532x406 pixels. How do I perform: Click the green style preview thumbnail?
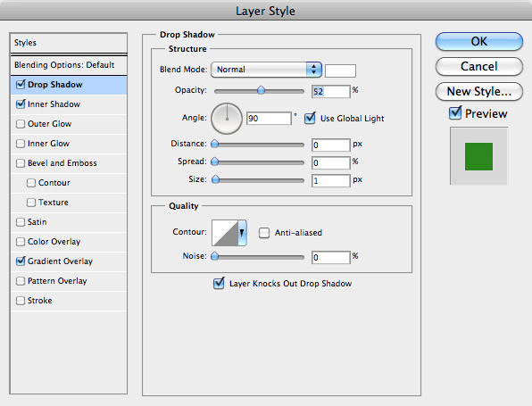coord(478,156)
